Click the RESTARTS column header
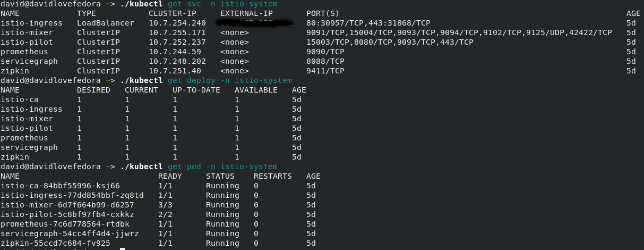This screenshot has width=644, height=250. 273,176
